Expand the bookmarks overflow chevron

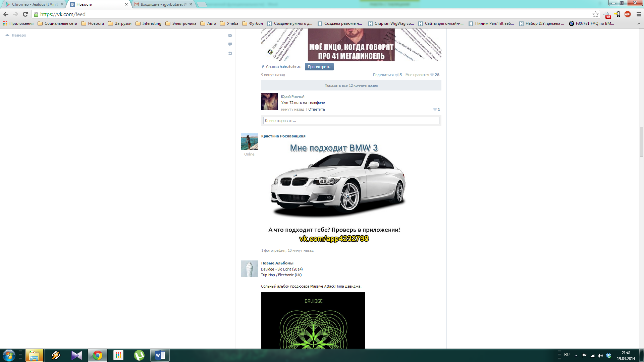[638, 23]
